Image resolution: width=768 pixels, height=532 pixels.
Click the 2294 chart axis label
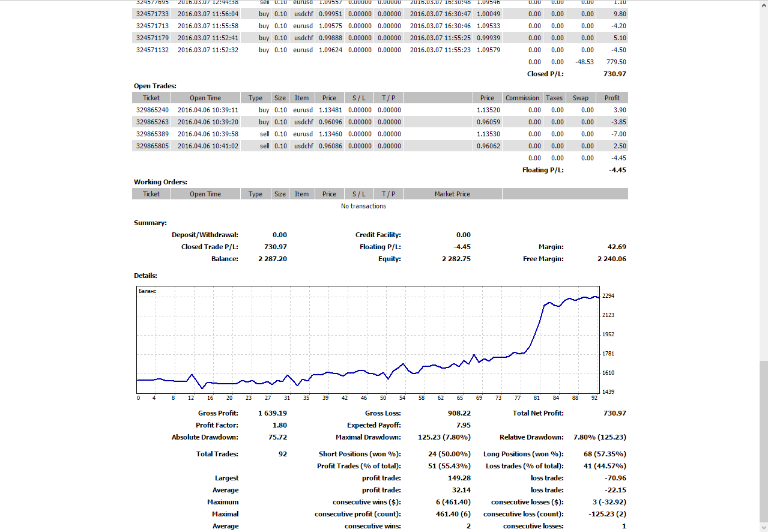607,296
